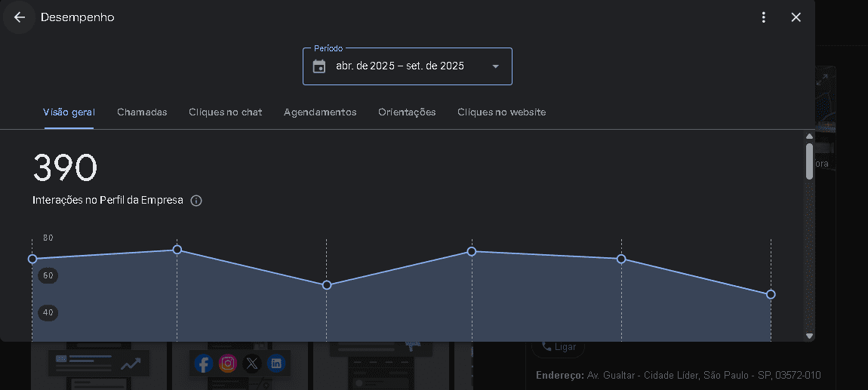The image size is (868, 390).
Task: Click the scrollbar up arrow in dialog
Action: click(x=809, y=136)
